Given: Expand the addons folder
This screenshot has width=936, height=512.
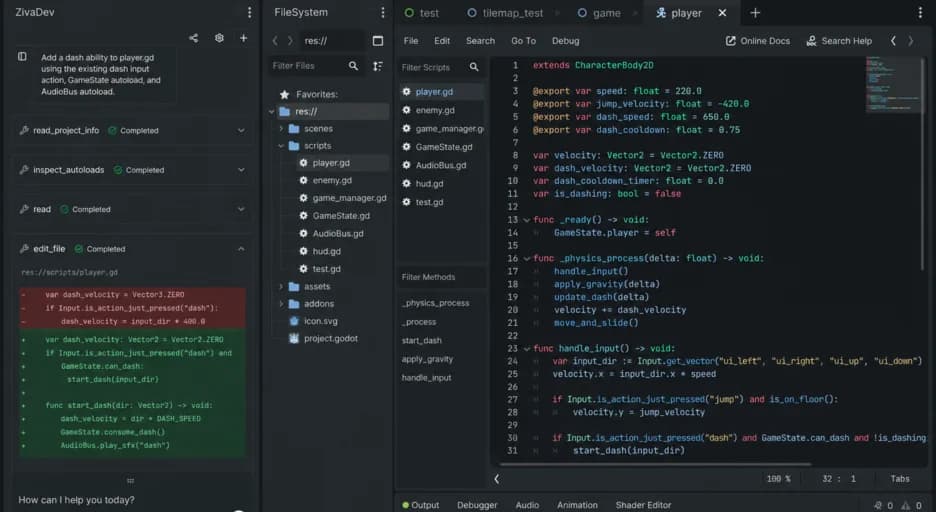Looking at the screenshot, I should [x=281, y=304].
